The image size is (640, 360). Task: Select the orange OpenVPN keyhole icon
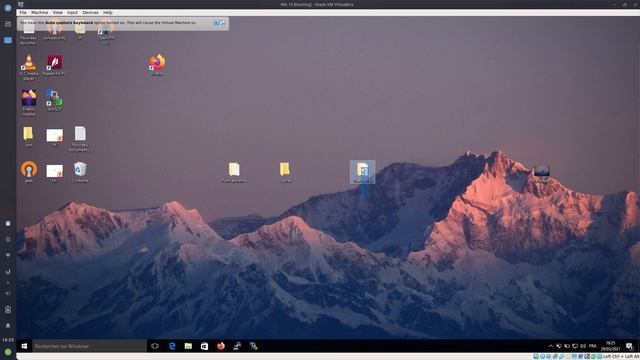[x=29, y=172]
